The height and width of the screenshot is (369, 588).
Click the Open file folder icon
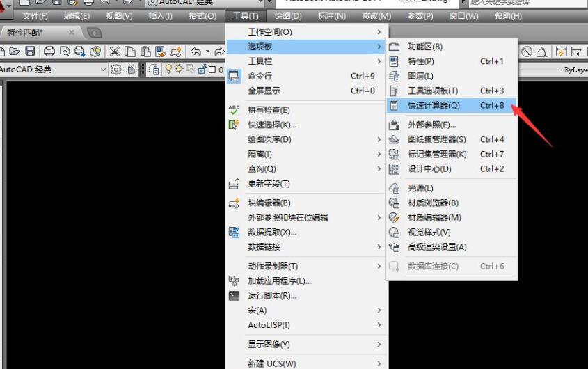pyautogui.click(x=15, y=51)
